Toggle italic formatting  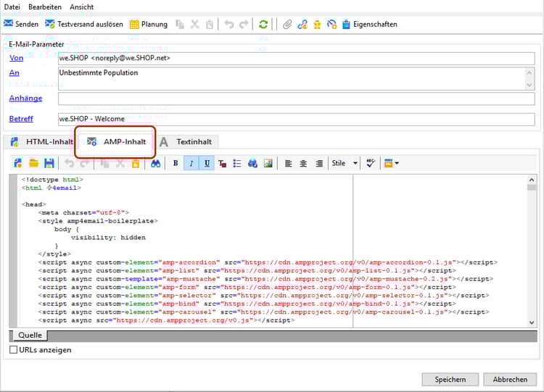[191, 163]
